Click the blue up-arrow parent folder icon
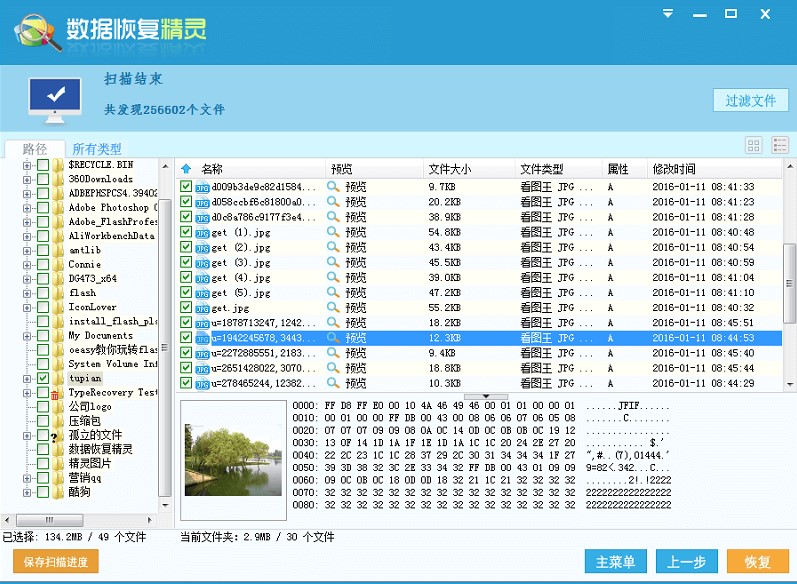This screenshot has width=797, height=584. point(186,169)
